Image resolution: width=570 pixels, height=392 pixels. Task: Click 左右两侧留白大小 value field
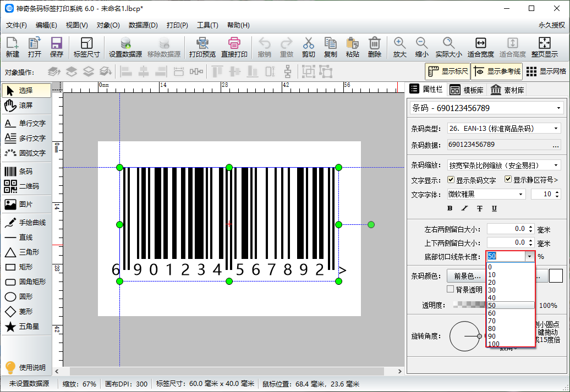click(x=507, y=229)
